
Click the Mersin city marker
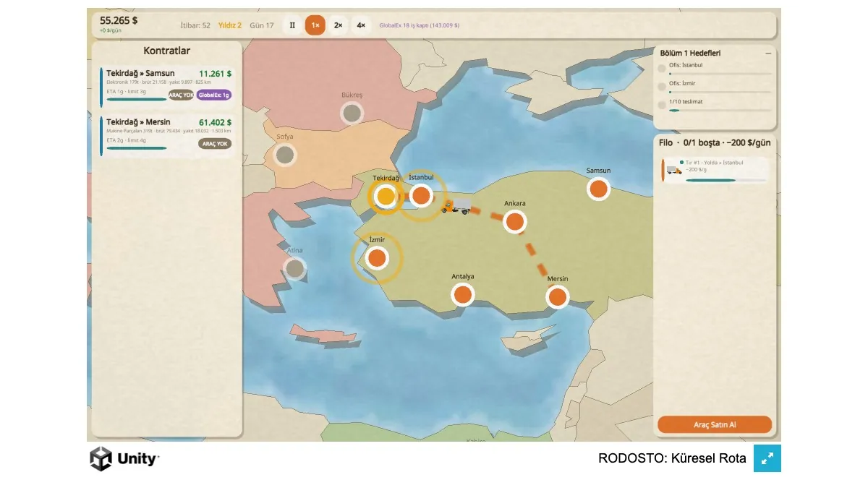(557, 296)
